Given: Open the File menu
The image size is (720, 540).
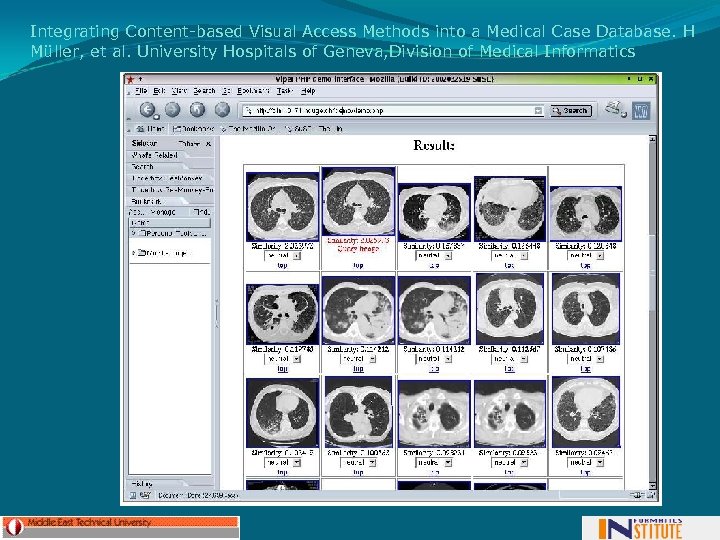Looking at the screenshot, I should click(141, 91).
